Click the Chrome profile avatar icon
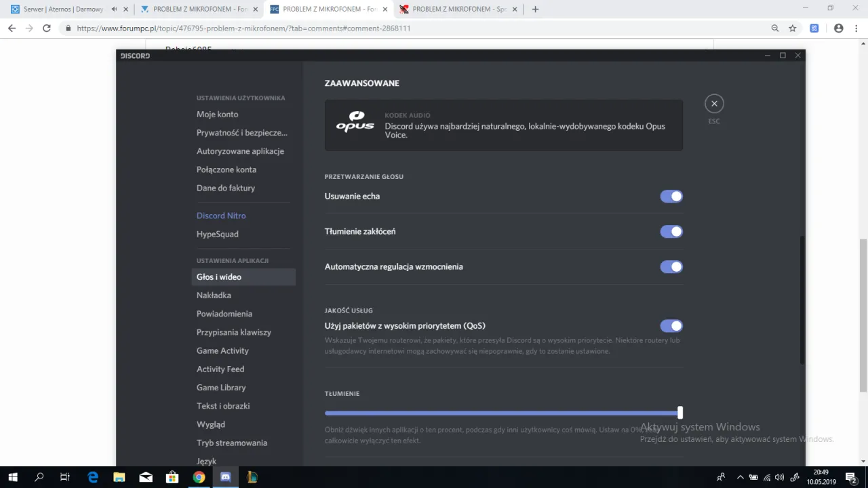The height and width of the screenshot is (488, 868). [839, 28]
